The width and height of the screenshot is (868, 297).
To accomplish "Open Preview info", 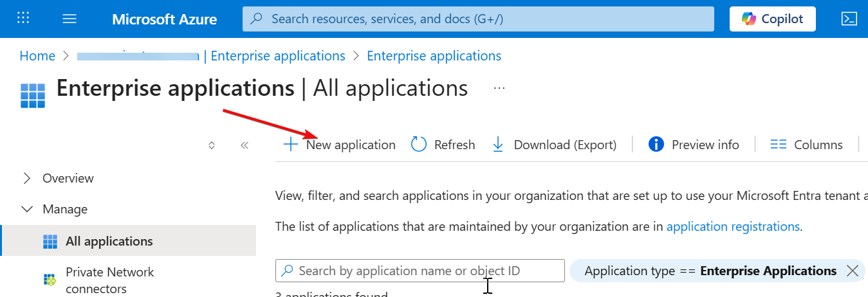I will click(x=694, y=145).
